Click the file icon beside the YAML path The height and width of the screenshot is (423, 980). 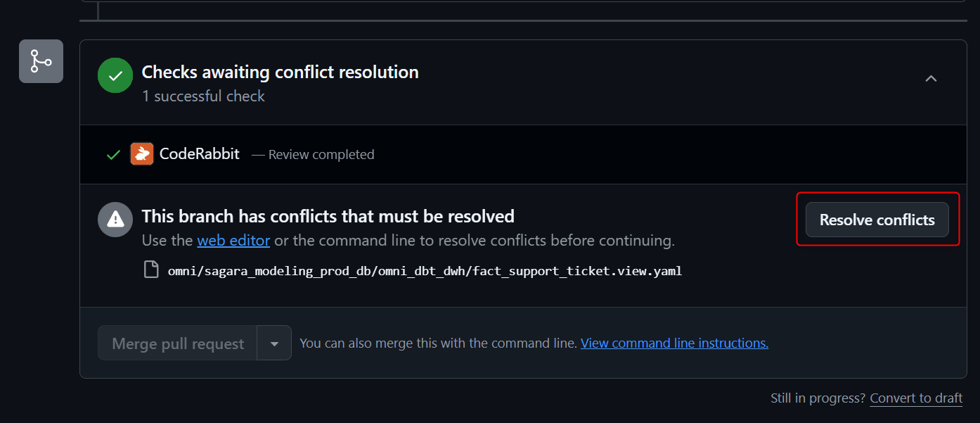(x=151, y=270)
